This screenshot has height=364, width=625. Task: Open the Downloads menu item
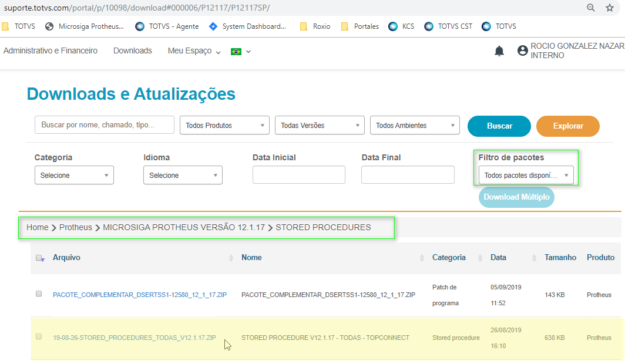(132, 50)
